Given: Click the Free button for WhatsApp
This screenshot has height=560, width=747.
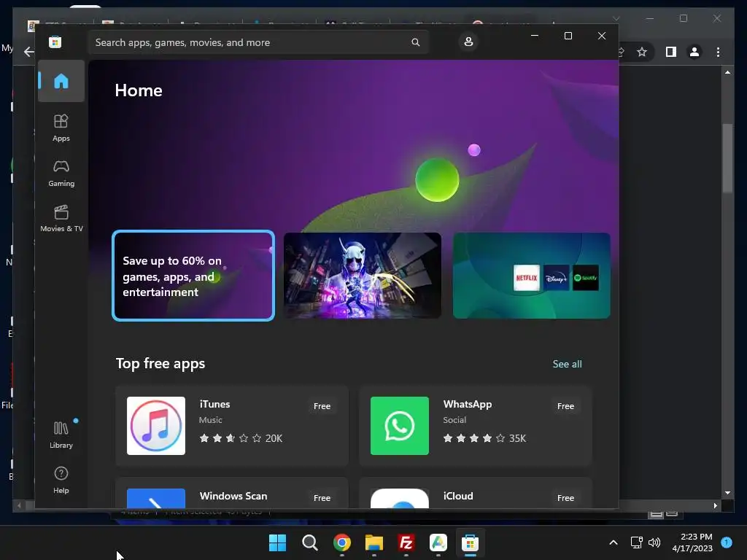Looking at the screenshot, I should tap(565, 406).
